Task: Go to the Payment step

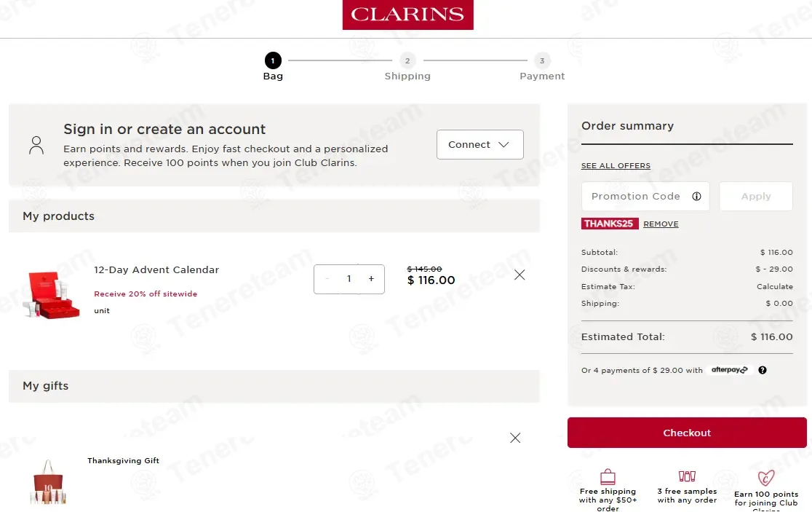Action: click(x=541, y=61)
